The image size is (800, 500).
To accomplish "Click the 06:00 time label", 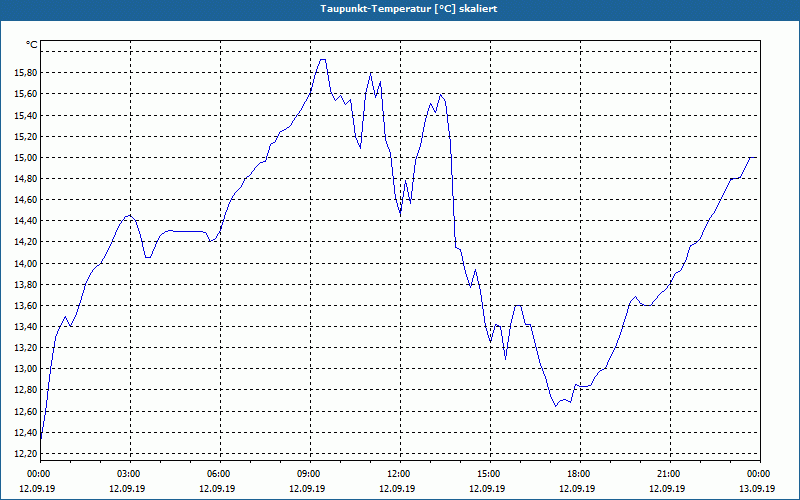I will (220, 474).
